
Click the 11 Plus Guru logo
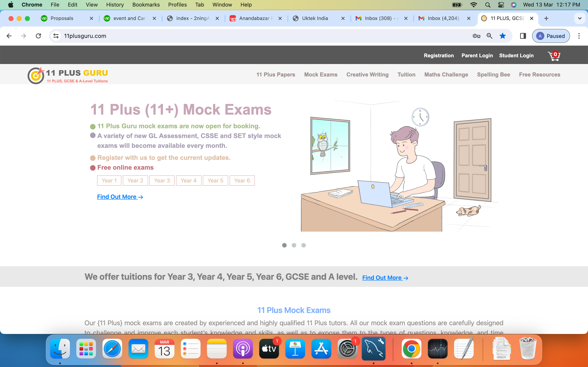pyautogui.click(x=68, y=75)
